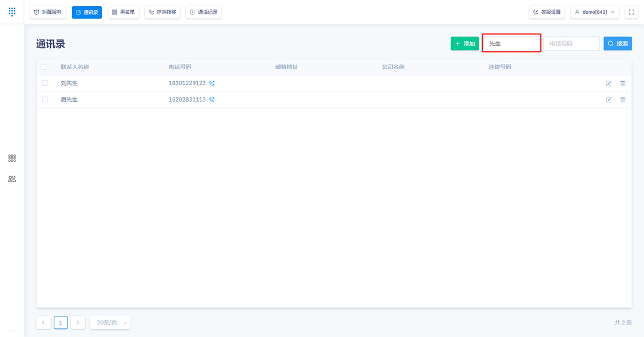Delete the 唐先生 contact with trash icon
Screen dimensions: 644x337
click(x=623, y=100)
